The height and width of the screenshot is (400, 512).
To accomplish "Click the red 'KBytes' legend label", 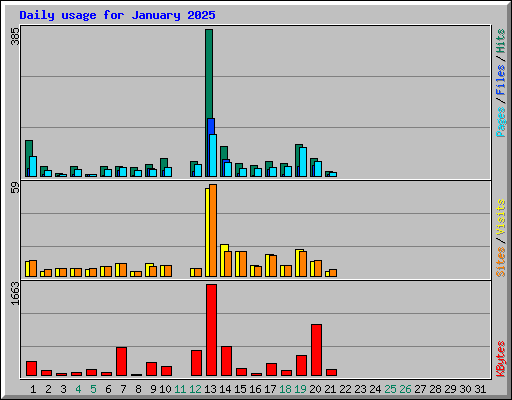I will click(500, 359).
